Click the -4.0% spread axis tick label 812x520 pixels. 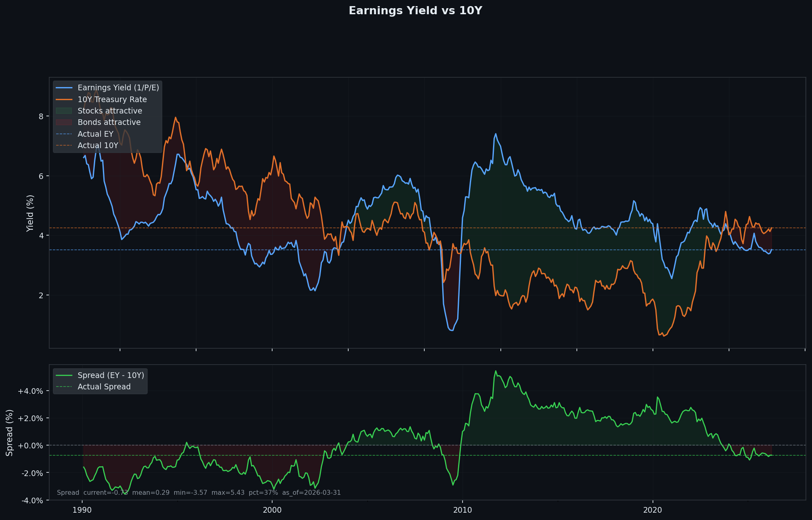point(31,500)
